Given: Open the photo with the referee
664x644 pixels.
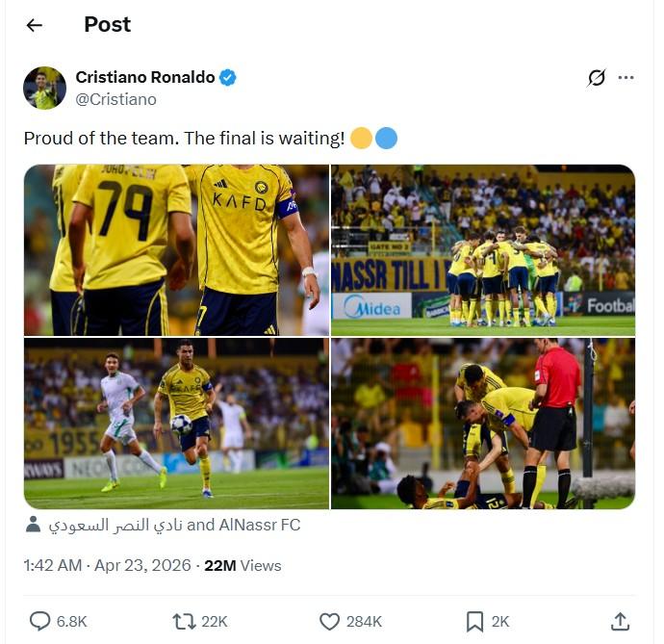Looking at the screenshot, I should coord(482,423).
